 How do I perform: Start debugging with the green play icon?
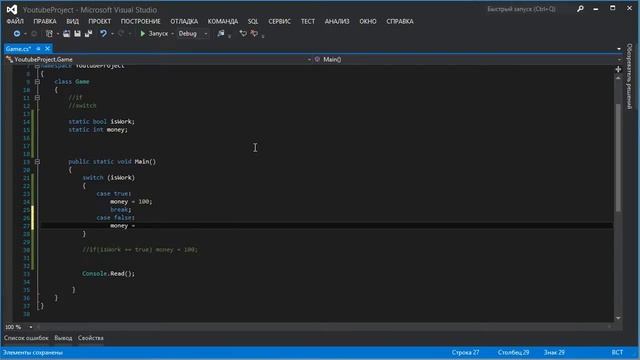point(142,33)
